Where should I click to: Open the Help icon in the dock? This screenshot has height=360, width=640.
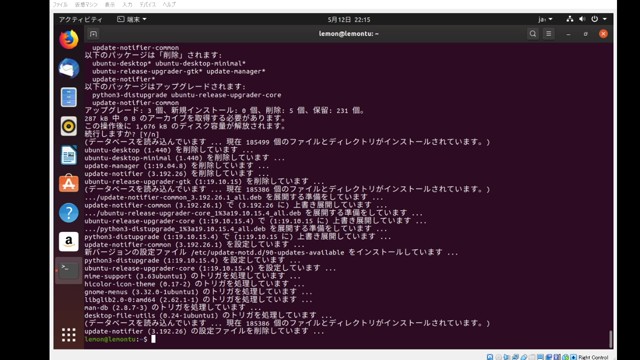[x=69, y=213]
